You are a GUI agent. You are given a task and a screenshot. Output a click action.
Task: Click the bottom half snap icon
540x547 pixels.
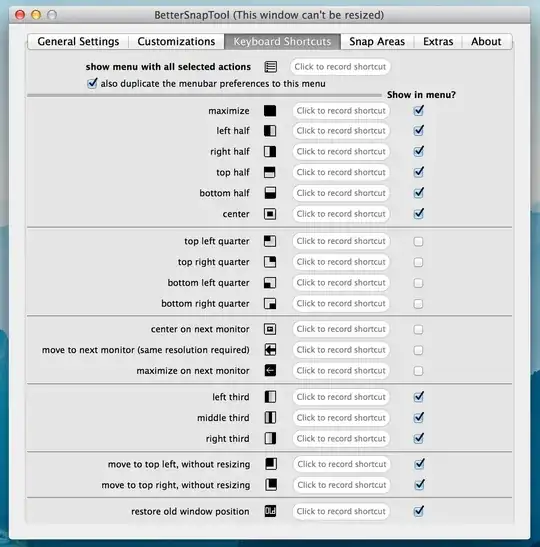270,193
